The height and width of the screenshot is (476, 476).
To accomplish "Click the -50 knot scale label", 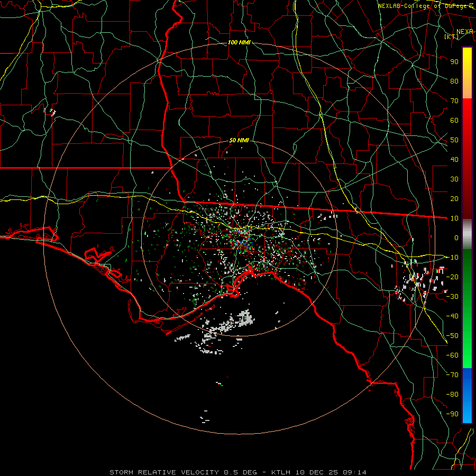I will pyautogui.click(x=452, y=336).
